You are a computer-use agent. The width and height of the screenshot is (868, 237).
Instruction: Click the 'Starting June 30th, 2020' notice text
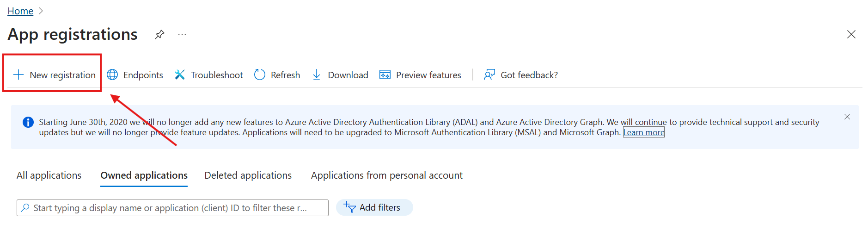[x=429, y=127]
